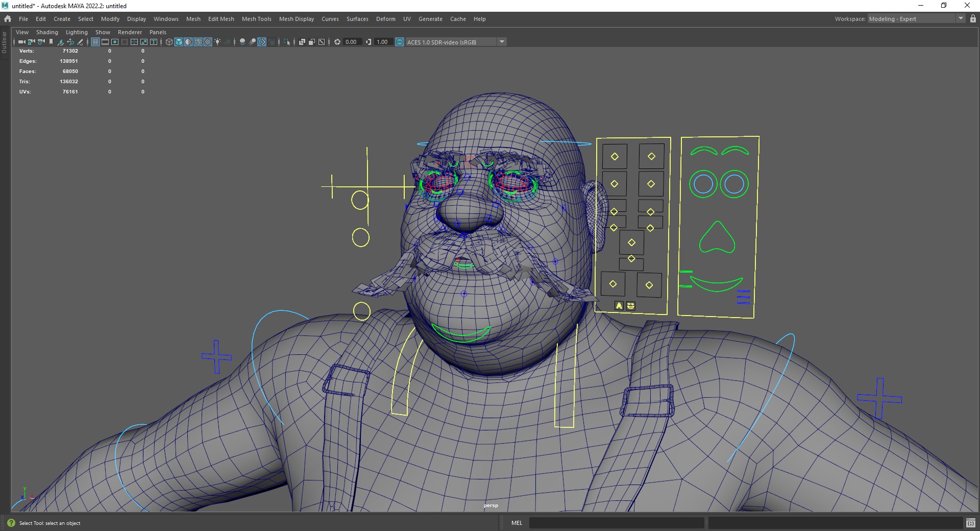Open the Help menu
Viewport: 980px width, 531px height.
point(479,19)
